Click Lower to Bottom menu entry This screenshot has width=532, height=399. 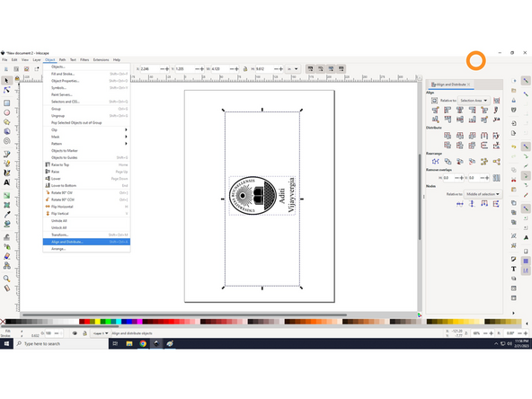coord(86,186)
